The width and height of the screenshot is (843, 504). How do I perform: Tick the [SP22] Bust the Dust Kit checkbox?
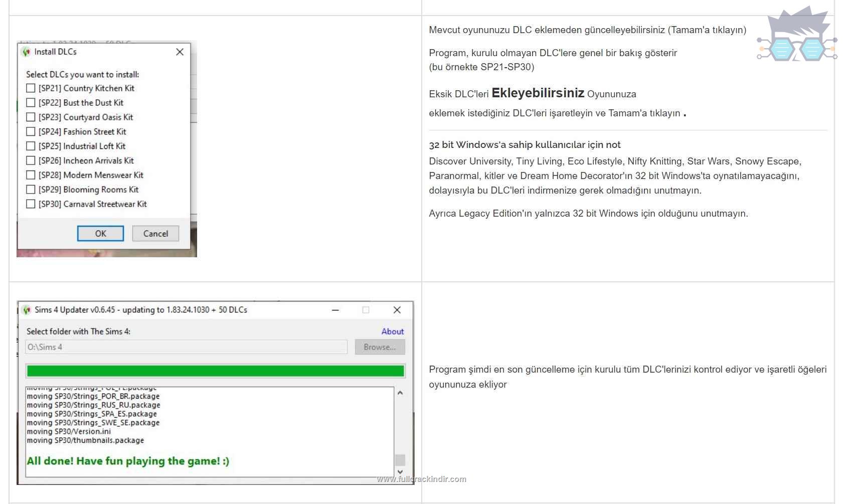pos(31,103)
